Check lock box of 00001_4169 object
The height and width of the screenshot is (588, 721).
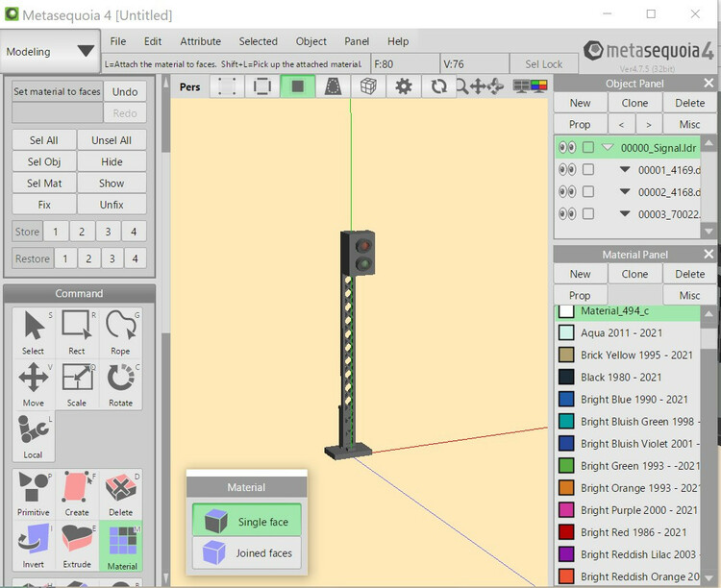(x=588, y=170)
